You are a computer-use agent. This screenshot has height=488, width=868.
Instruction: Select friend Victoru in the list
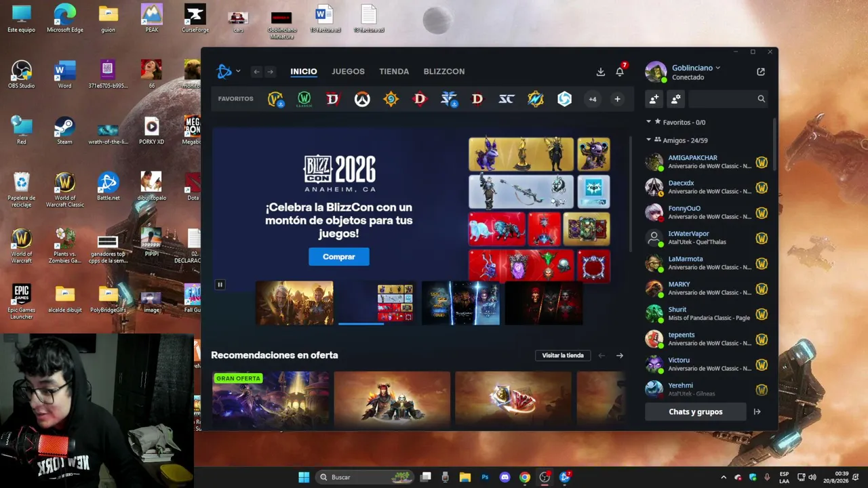[706, 365]
